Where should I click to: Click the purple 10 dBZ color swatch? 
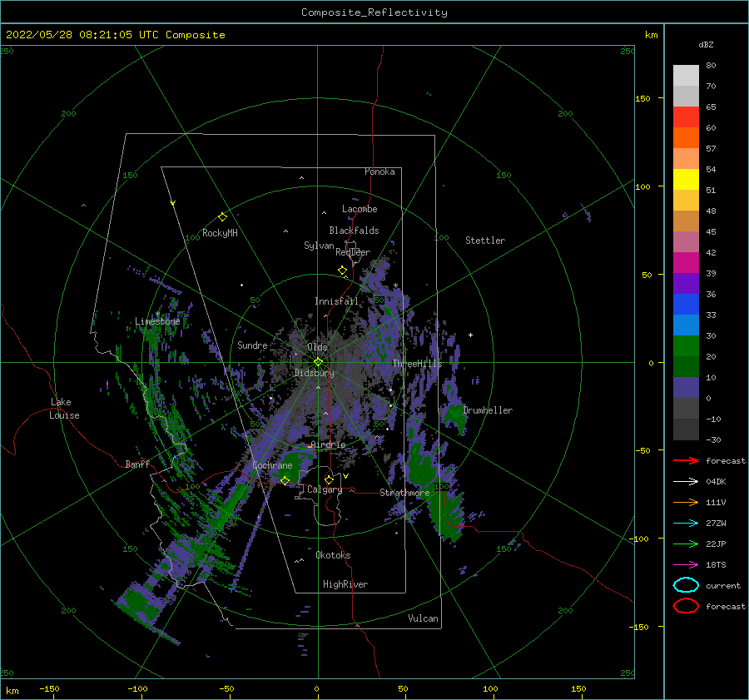tap(686, 387)
